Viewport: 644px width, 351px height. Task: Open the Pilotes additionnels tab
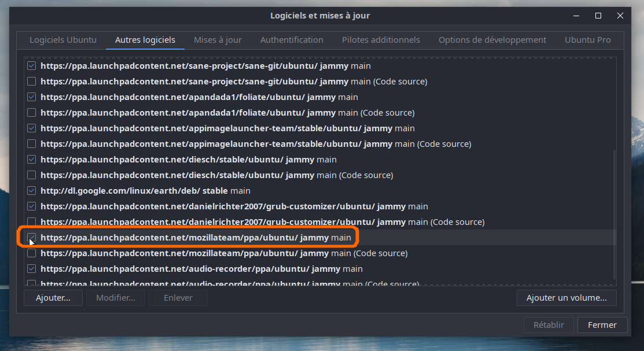[381, 40]
